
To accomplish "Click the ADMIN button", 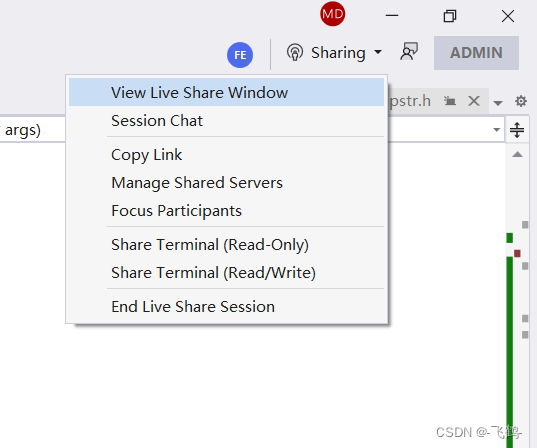I will click(x=476, y=53).
